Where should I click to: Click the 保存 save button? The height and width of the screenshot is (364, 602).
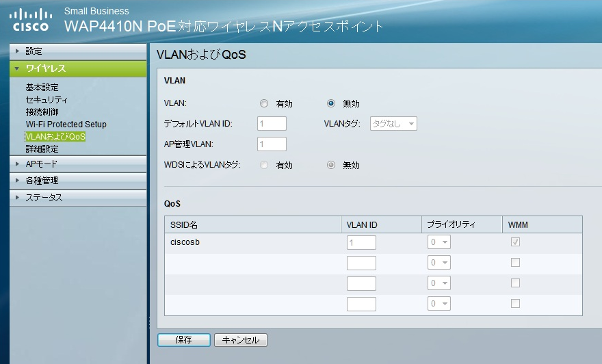point(184,340)
